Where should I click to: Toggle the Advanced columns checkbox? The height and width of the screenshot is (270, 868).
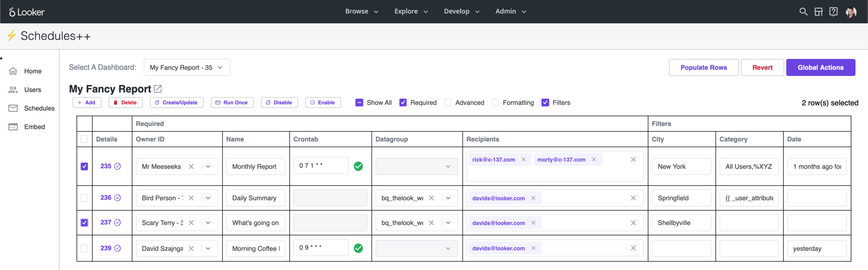(448, 103)
